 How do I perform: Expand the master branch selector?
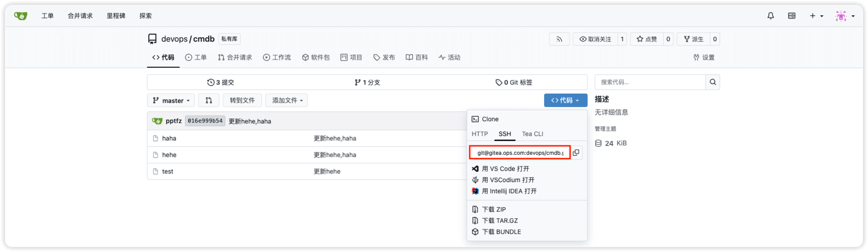click(x=171, y=100)
